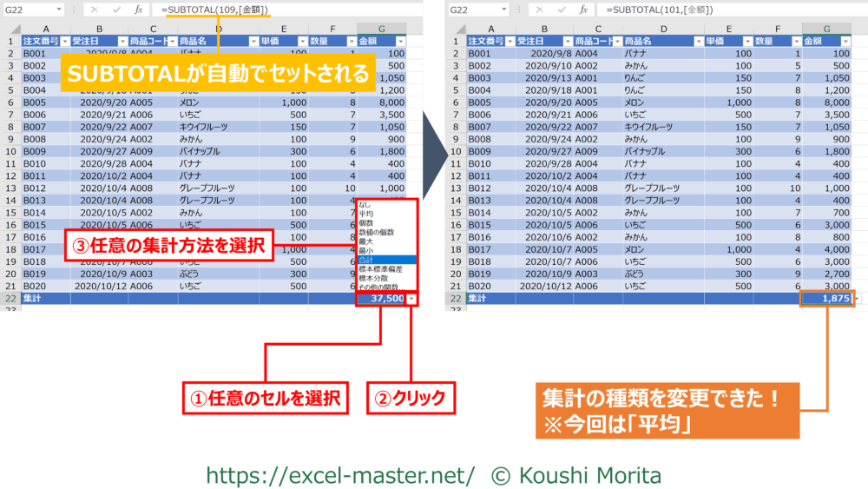Select highlighted 合計 option in the list

pos(366,259)
